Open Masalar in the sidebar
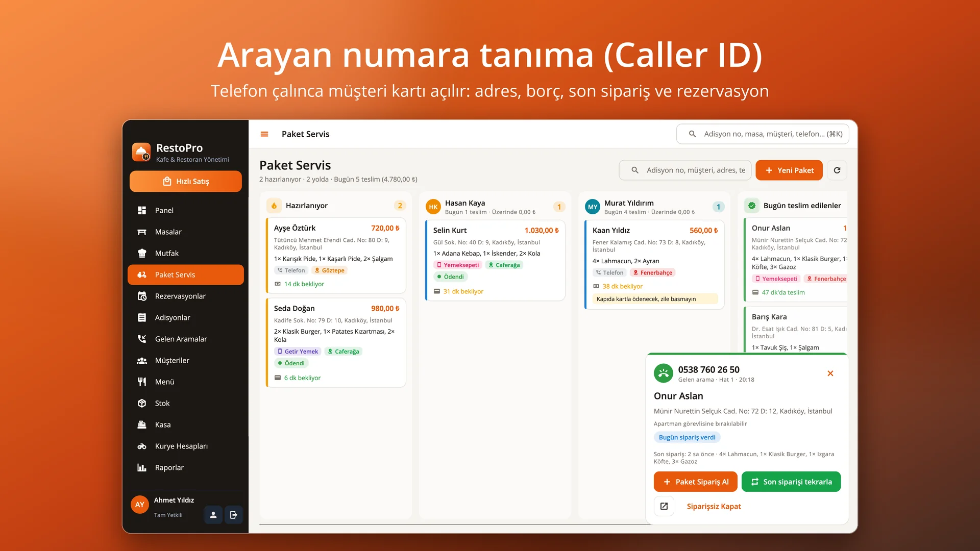980x551 pixels. click(186, 232)
